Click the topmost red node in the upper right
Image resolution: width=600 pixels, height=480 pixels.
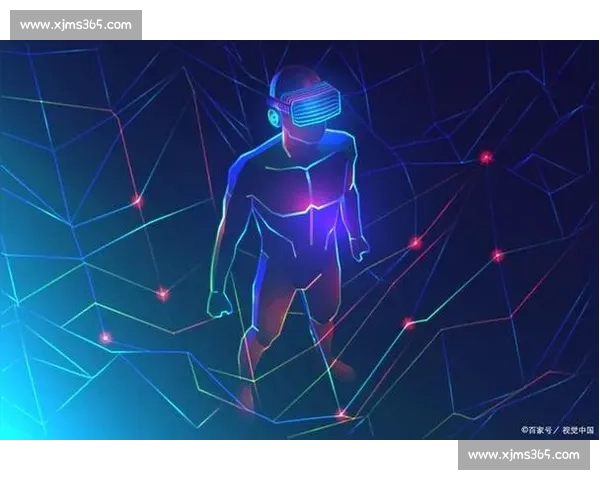(486, 157)
